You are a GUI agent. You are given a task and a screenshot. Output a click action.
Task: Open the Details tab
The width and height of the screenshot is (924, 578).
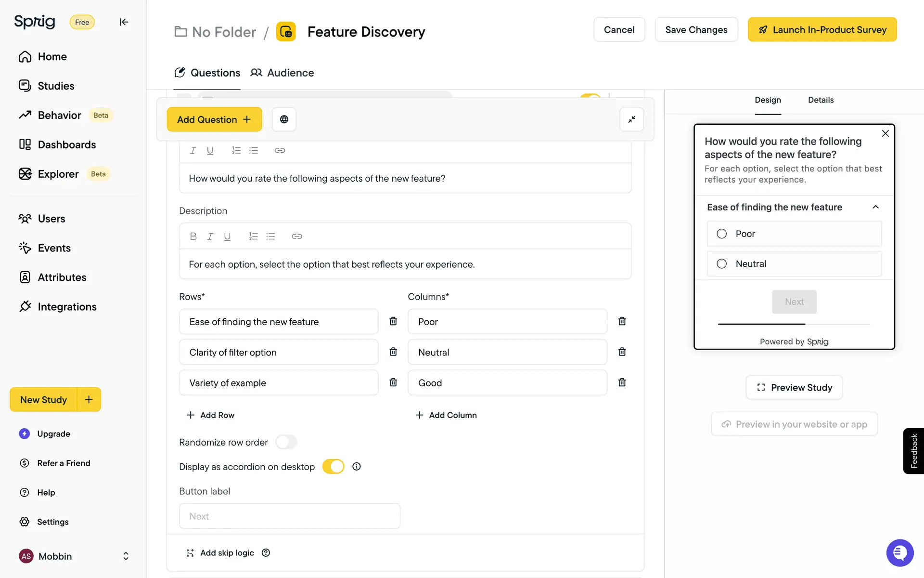(821, 100)
